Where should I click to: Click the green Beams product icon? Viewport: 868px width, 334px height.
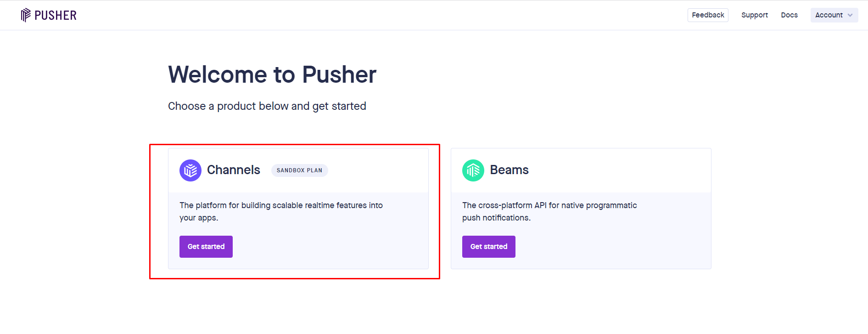(x=473, y=170)
